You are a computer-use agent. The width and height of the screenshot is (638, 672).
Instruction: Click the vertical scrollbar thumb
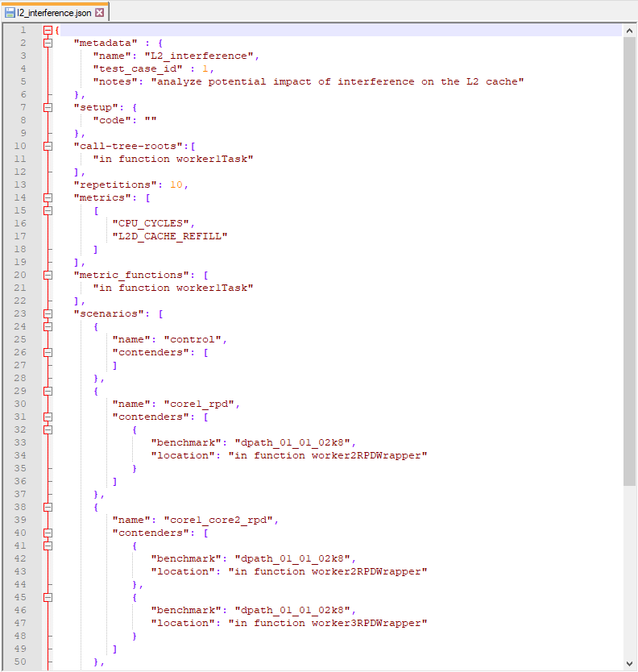[x=629, y=261]
